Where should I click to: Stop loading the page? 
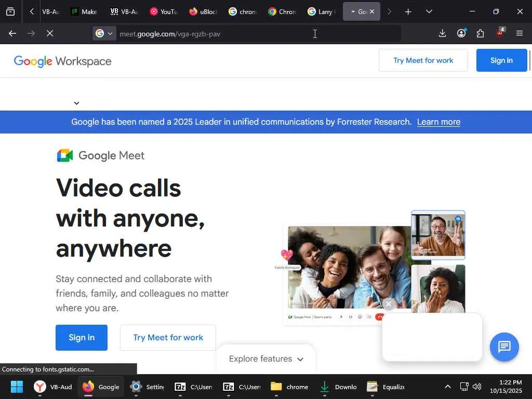(50, 33)
